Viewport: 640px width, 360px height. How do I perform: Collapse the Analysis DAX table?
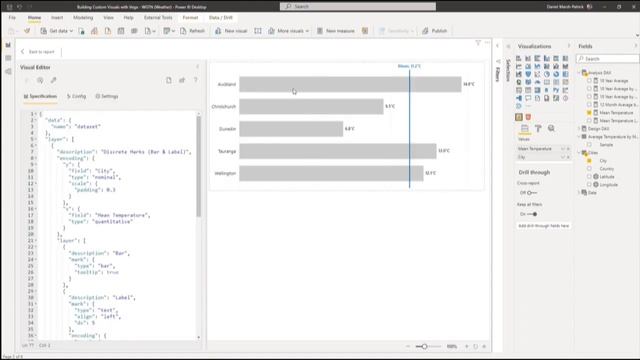coord(580,73)
